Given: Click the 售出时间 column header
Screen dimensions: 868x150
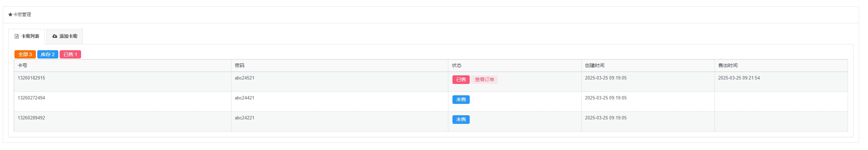Looking at the screenshot, I should [x=728, y=65].
